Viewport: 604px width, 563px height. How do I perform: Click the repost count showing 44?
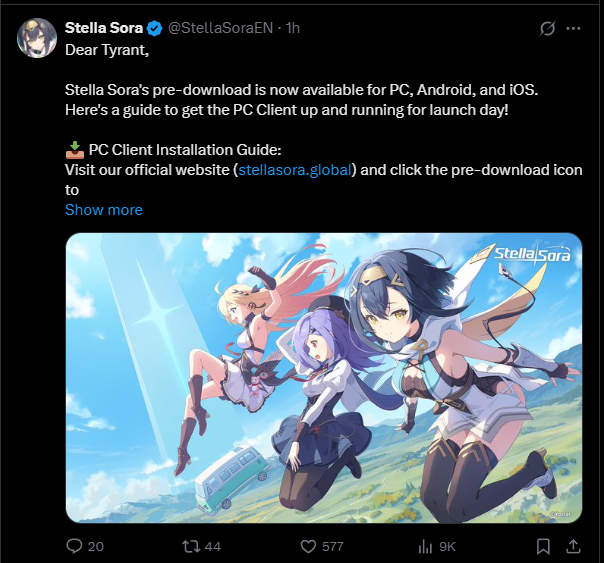tap(213, 546)
